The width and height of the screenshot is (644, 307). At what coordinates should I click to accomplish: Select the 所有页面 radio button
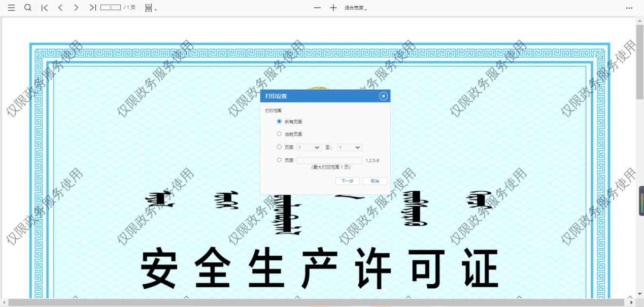(x=279, y=121)
